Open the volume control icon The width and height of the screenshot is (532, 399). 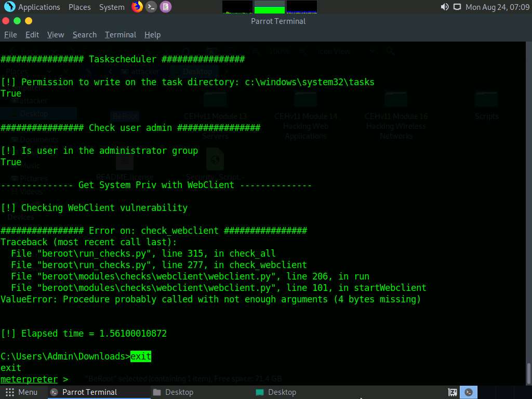(445, 7)
